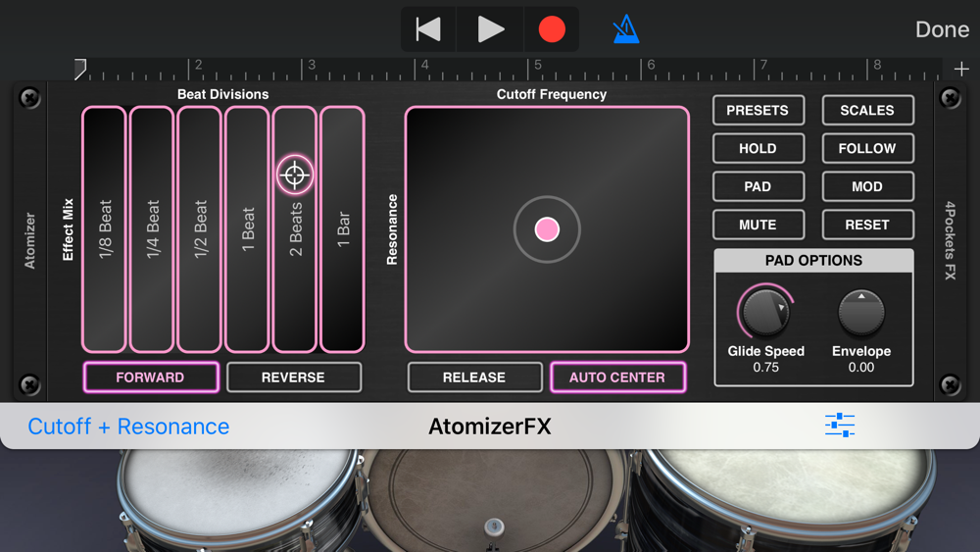Click the RESET button
980x552 pixels.
tap(867, 226)
